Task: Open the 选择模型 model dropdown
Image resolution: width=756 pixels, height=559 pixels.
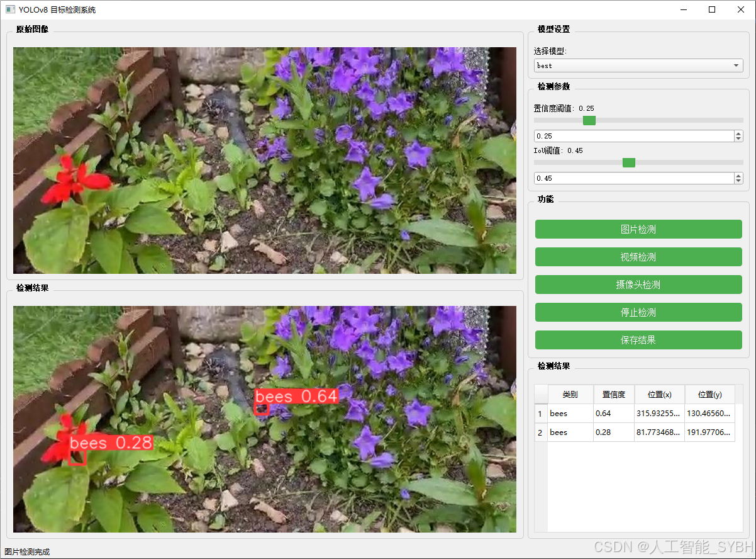Action: pyautogui.click(x=736, y=65)
